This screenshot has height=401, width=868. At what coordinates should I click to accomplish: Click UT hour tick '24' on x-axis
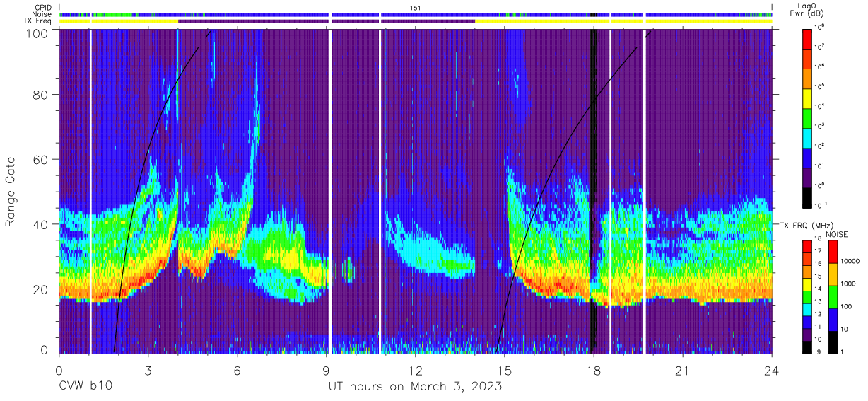point(772,370)
